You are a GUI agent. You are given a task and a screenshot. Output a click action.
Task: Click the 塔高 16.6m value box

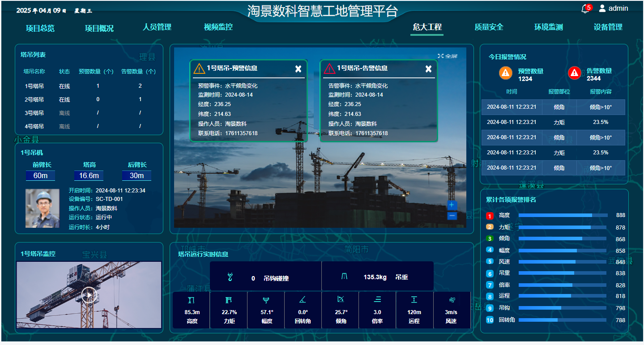click(x=89, y=175)
